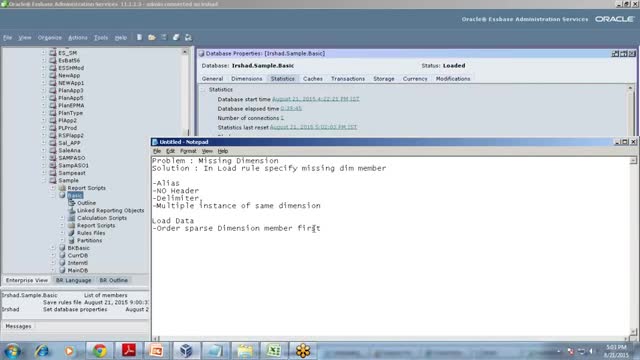Image resolution: width=640 pixels, height=360 pixels.
Task: Switch to the Modifications tab
Action: [x=453, y=79]
